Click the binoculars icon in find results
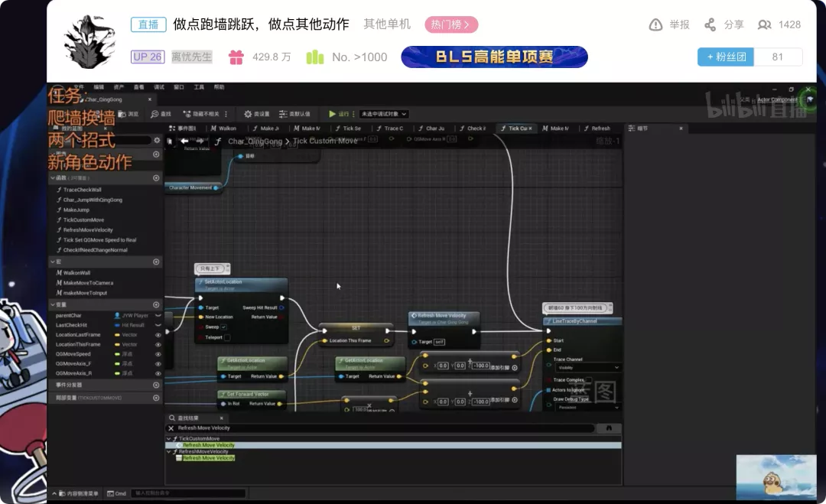The height and width of the screenshot is (504, 826). [608, 428]
